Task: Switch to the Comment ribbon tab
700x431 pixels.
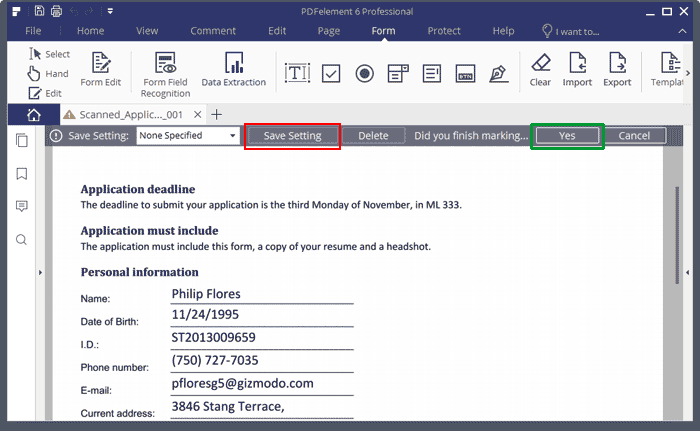Action: coord(213,31)
